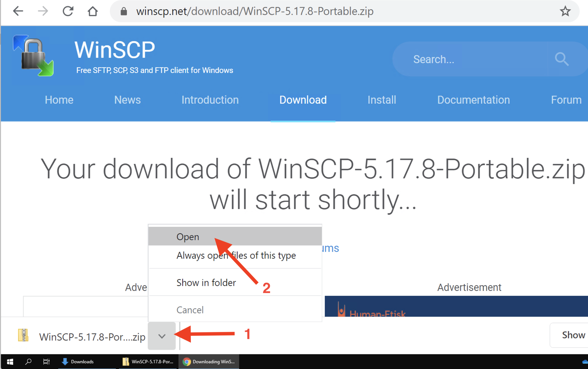
Task: Click the padlock site info icon
Action: coord(124,11)
